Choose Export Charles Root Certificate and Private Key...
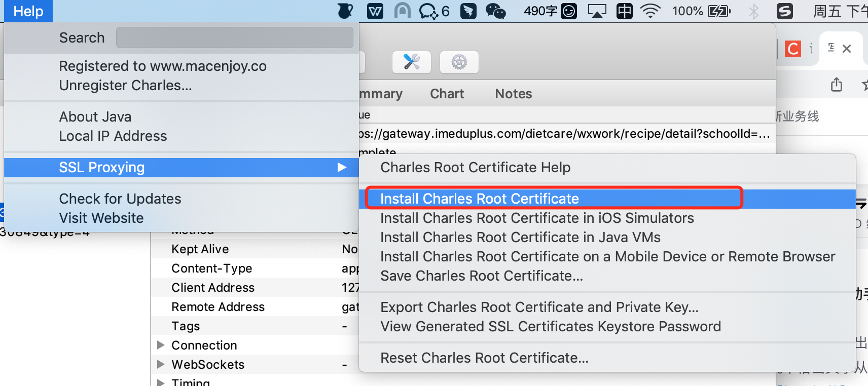Screen dimensions: 868x386 point(607,307)
